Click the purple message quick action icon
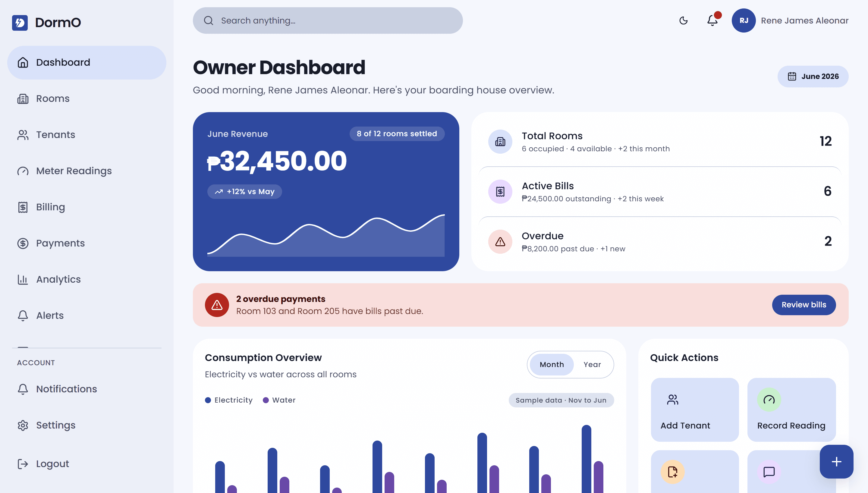 pos(769,472)
